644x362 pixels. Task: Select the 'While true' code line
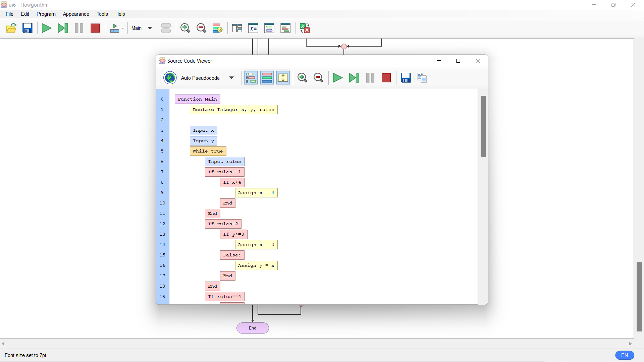(208, 151)
